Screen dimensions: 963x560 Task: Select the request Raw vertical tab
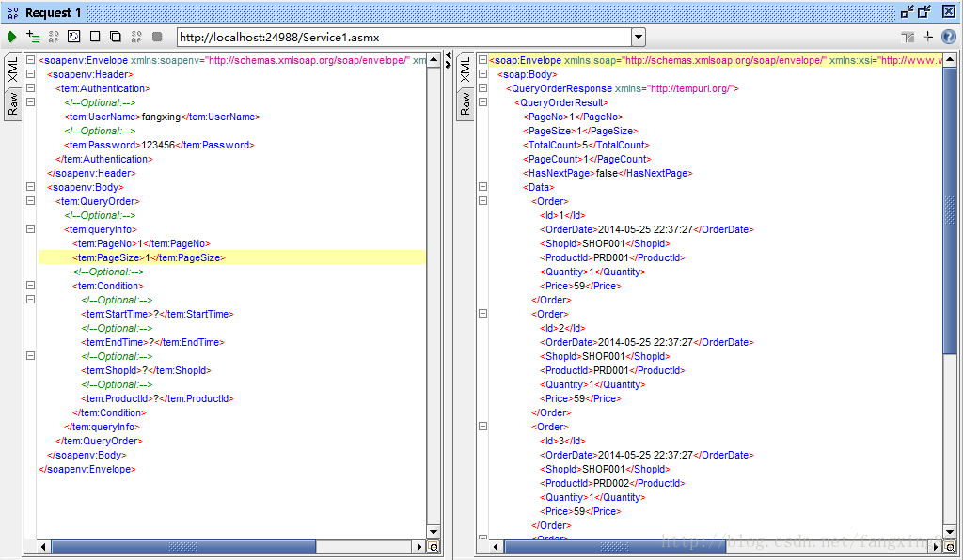coord(13,105)
